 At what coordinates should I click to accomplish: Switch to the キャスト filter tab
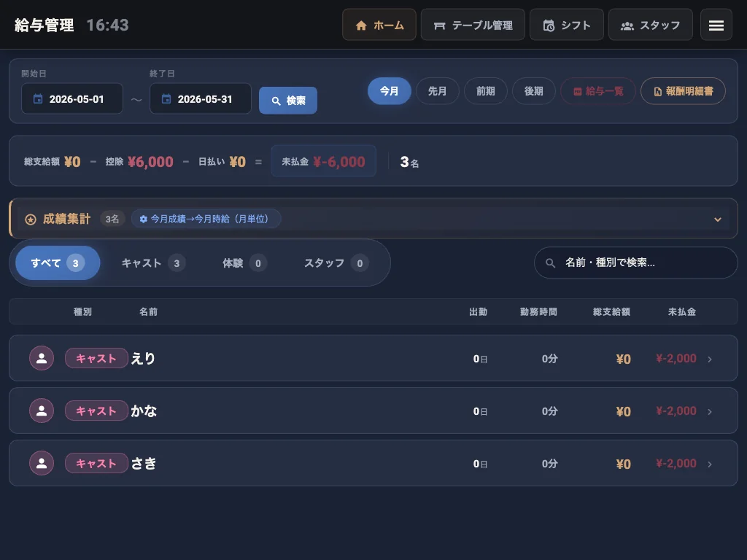point(153,262)
